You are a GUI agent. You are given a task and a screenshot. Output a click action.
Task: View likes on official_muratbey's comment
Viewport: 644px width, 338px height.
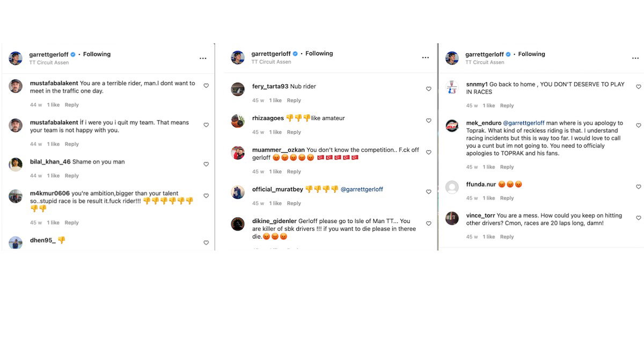(x=276, y=203)
